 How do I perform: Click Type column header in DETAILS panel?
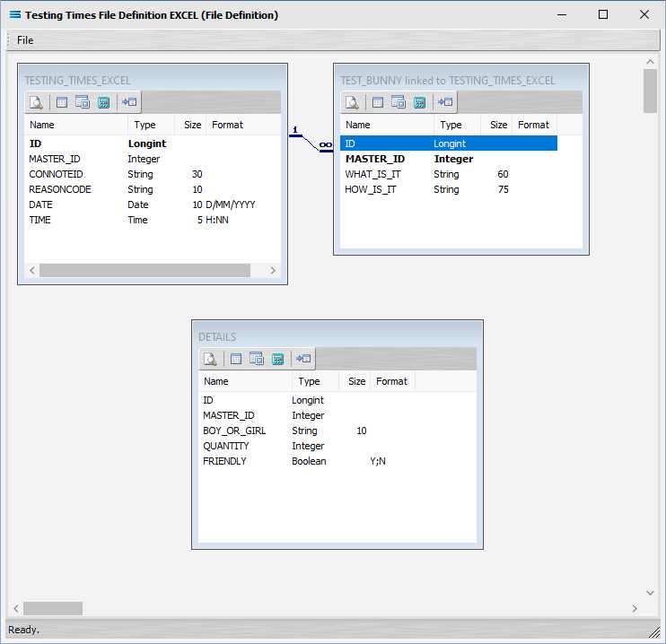coord(316,381)
